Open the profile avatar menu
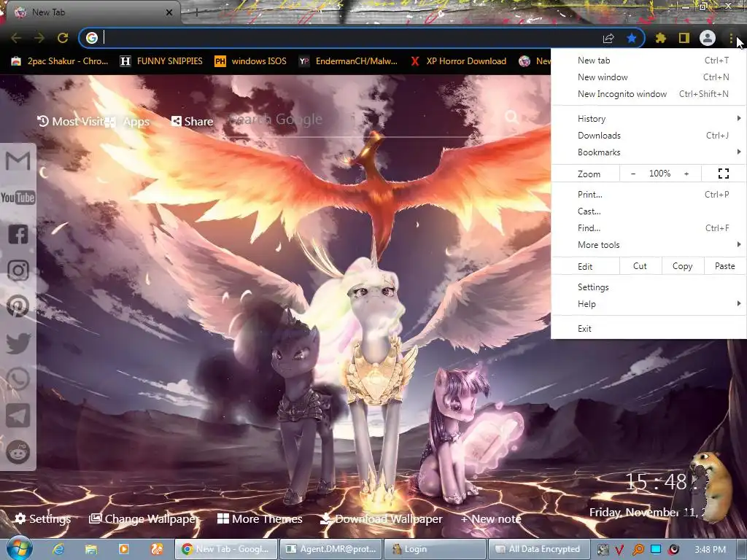 (x=708, y=38)
